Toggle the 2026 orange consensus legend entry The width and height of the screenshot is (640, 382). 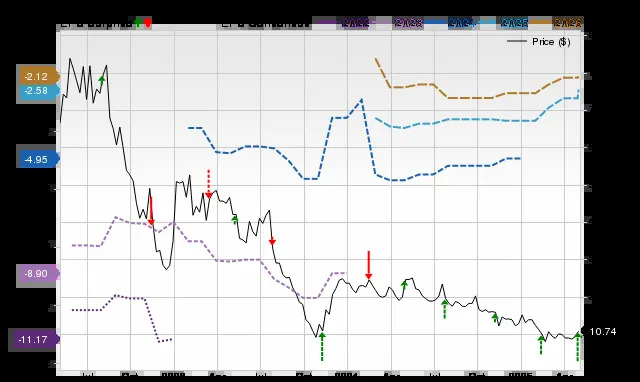[x=556, y=22]
